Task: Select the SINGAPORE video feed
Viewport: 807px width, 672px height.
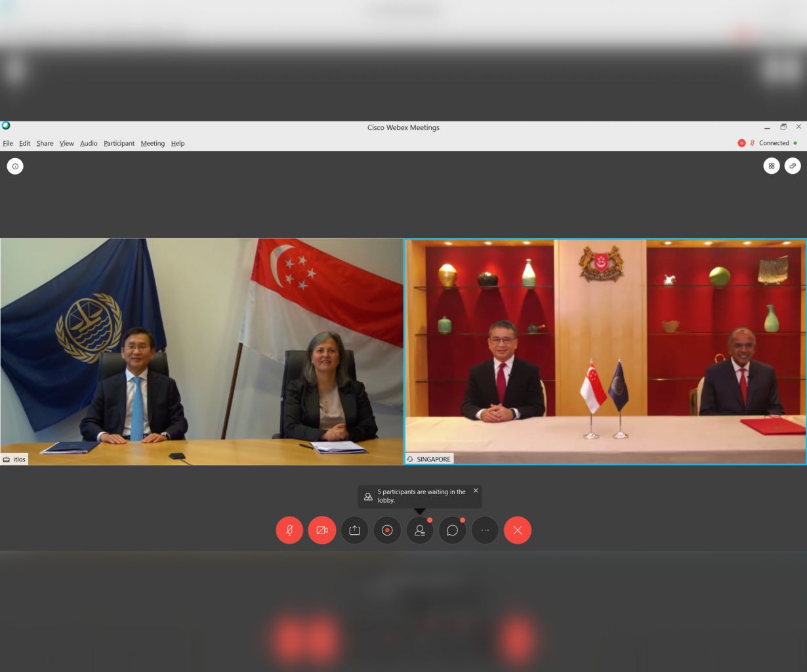Action: pos(605,351)
